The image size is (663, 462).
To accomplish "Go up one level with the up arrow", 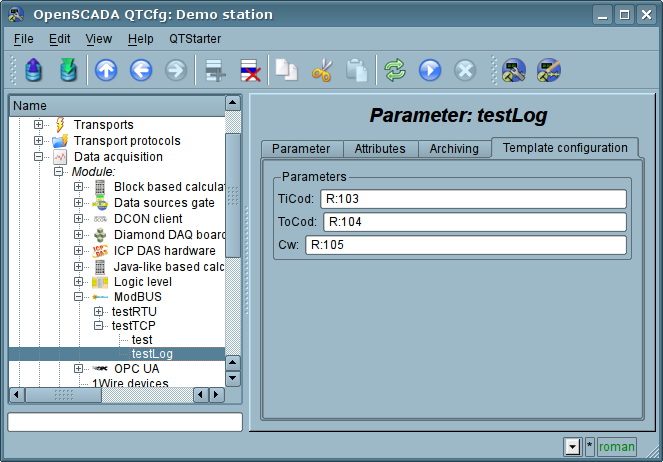I will [x=106, y=70].
